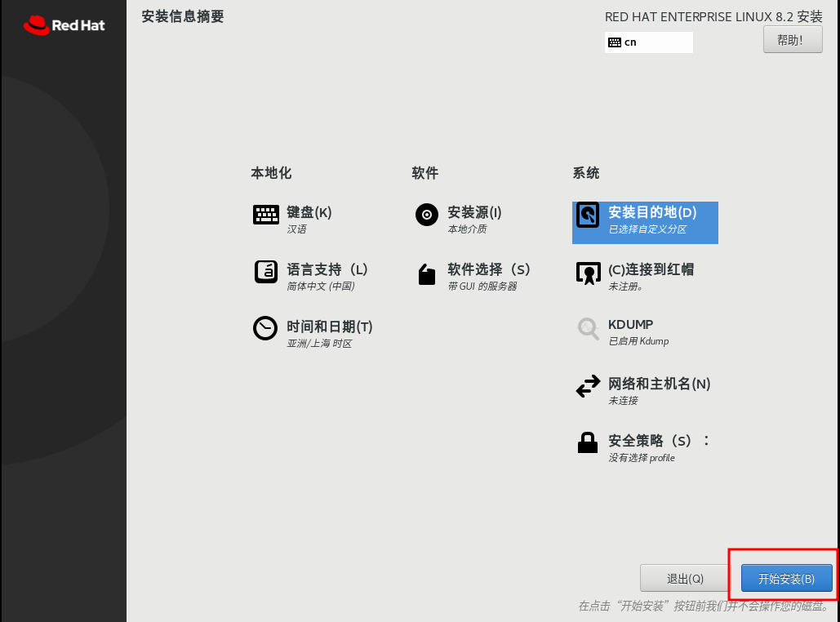Open KDUMP configuration

tap(630, 325)
